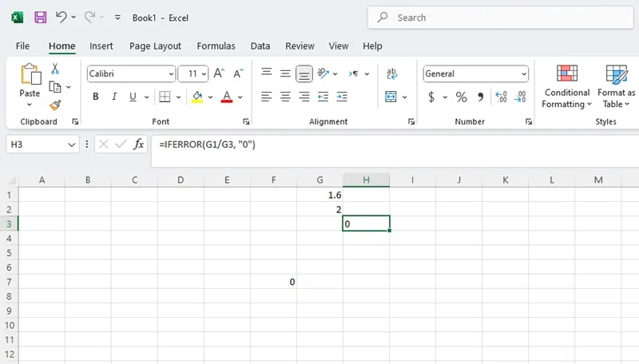The image size is (639, 364).
Task: Increase Decimal places
Action: [x=502, y=97]
